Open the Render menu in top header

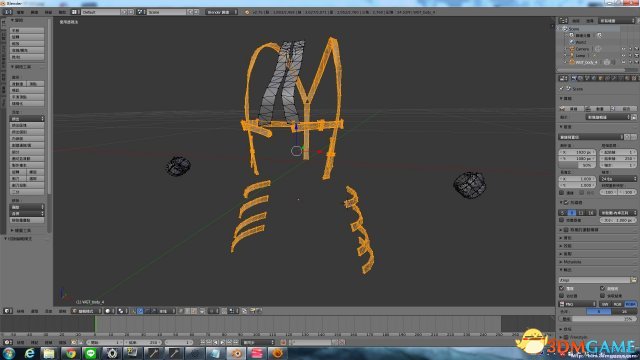click(x=34, y=12)
